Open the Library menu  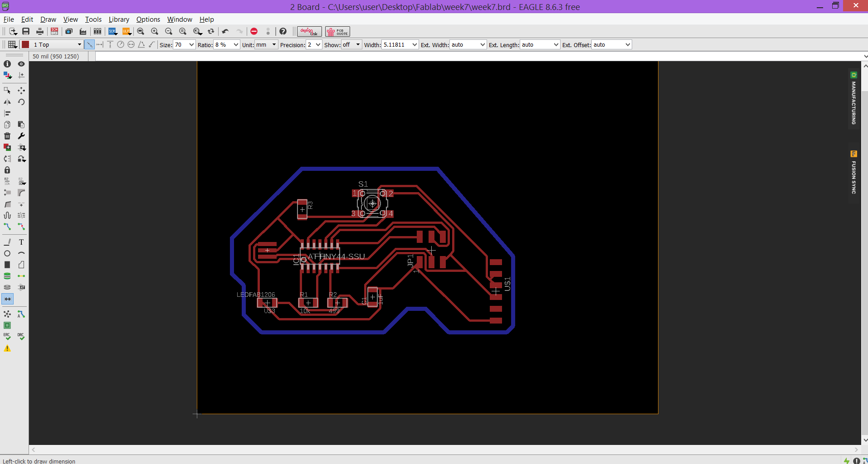(119, 19)
